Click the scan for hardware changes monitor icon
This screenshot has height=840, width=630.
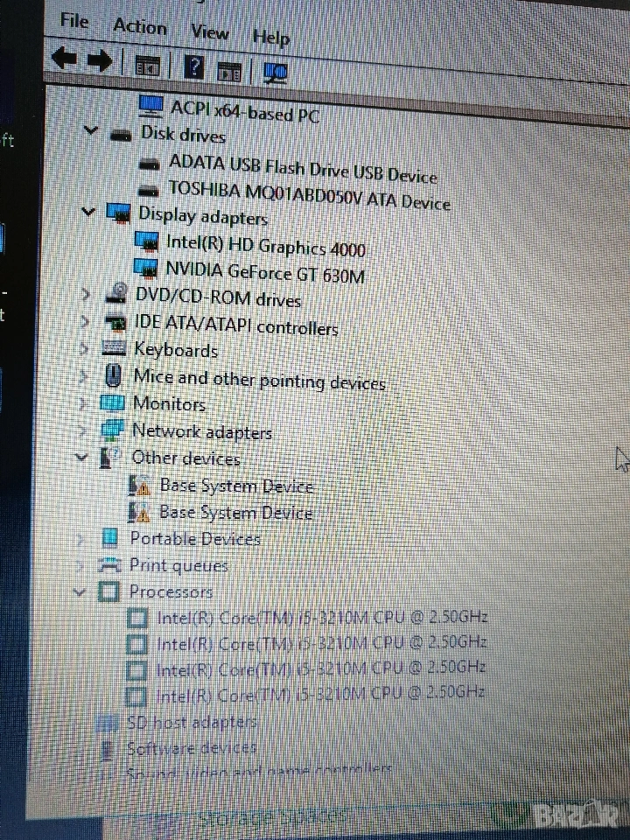[x=275, y=70]
